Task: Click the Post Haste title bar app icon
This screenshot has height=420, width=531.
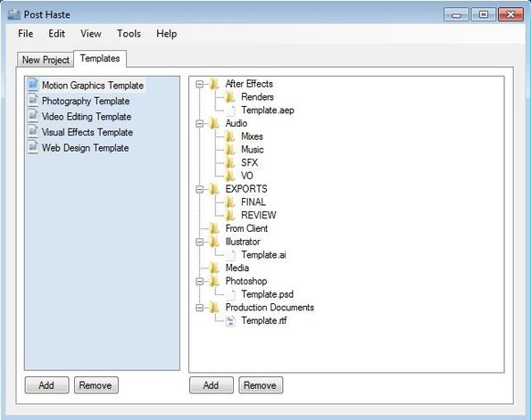Action: pos(14,14)
